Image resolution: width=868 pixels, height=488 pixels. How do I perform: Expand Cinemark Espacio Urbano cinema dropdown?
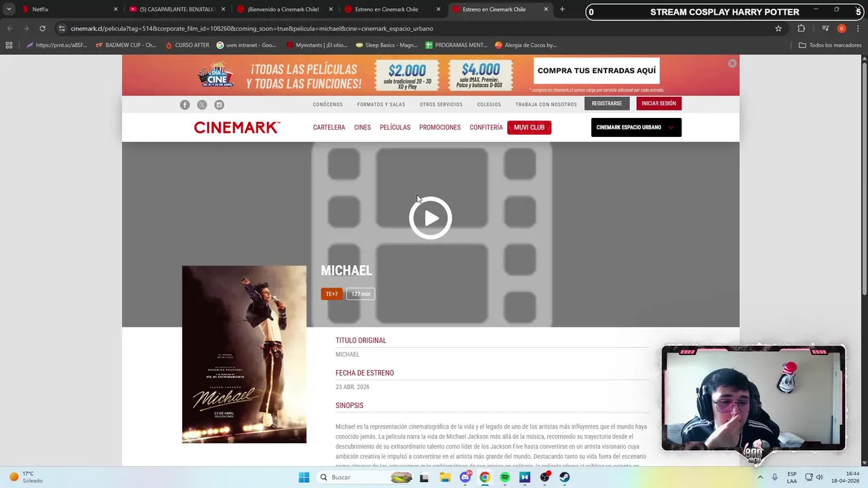636,127
